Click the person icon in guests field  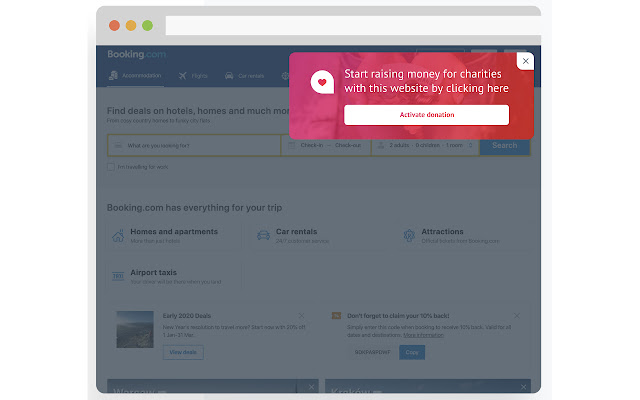381,145
